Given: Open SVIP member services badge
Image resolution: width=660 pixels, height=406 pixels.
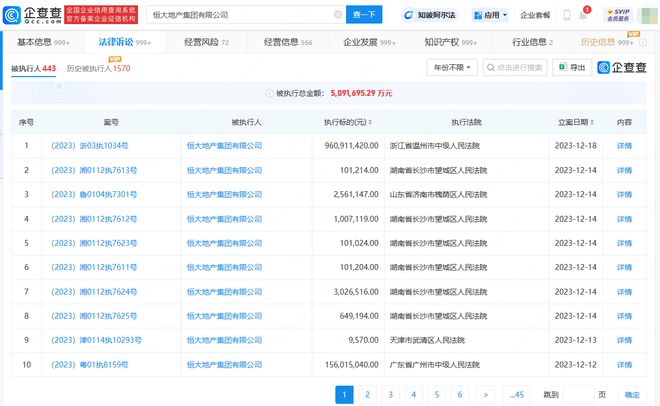Looking at the screenshot, I should pos(618,15).
